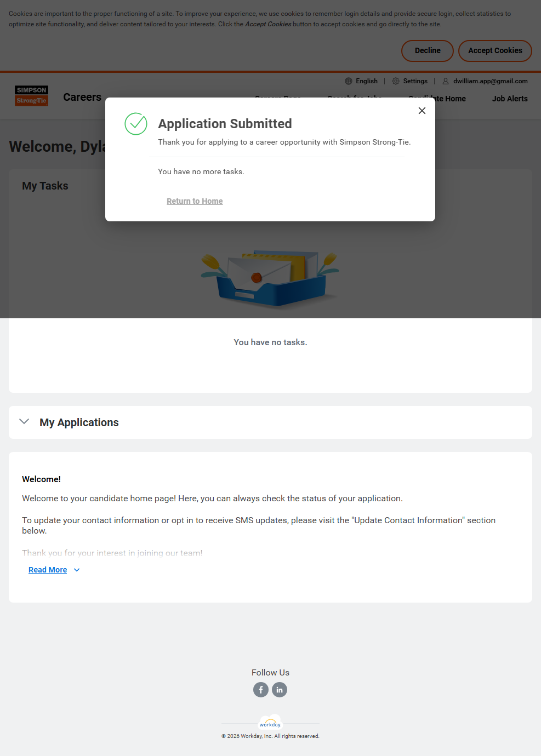This screenshot has width=541, height=756.
Task: Open the LinkedIn social link
Action: click(x=280, y=690)
